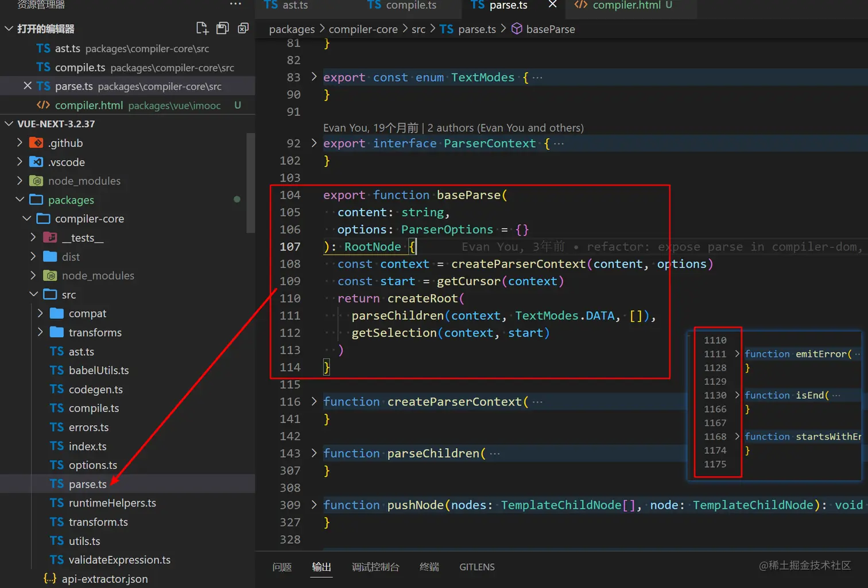
Task: Click compiler-core in the breadcrumb path
Action: tap(363, 29)
